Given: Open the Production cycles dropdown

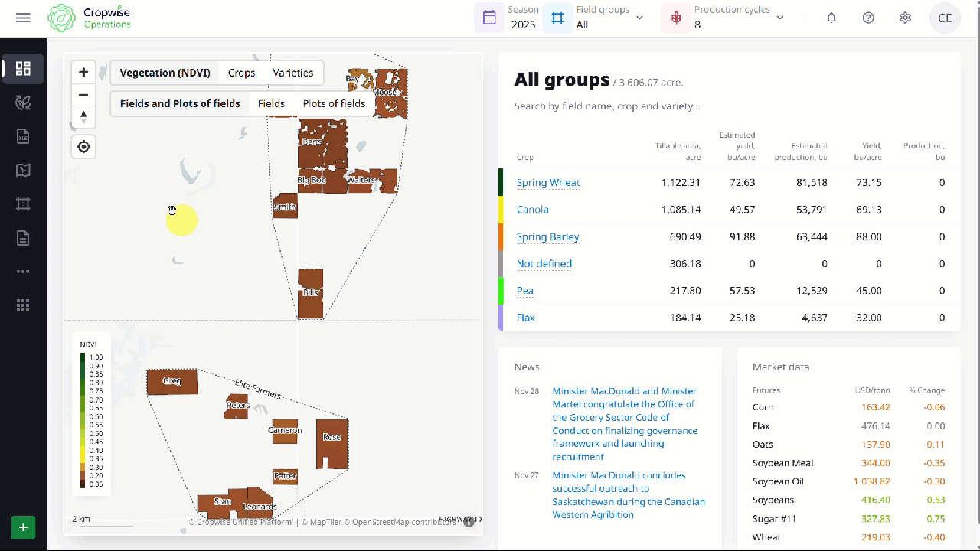Looking at the screenshot, I should 779,17.
